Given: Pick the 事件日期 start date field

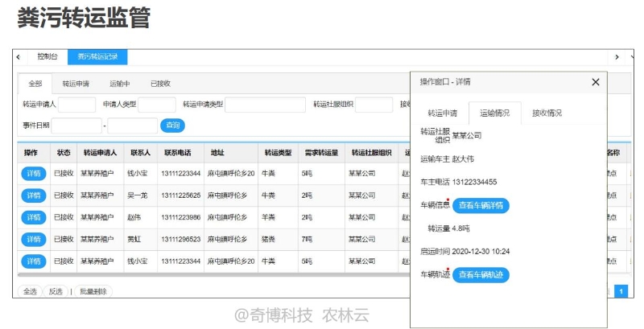Looking at the screenshot, I should click(76, 125).
